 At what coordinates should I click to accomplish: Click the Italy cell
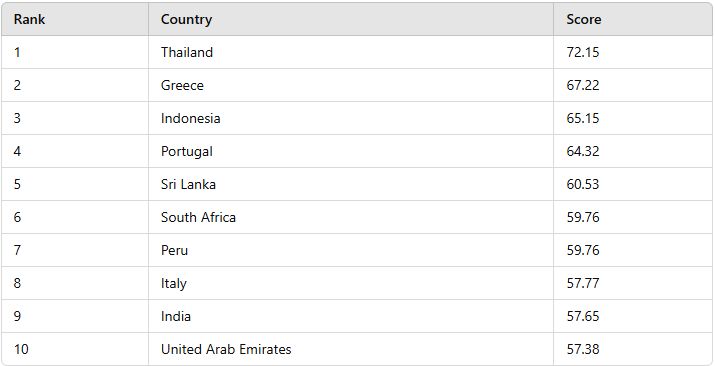click(351, 283)
